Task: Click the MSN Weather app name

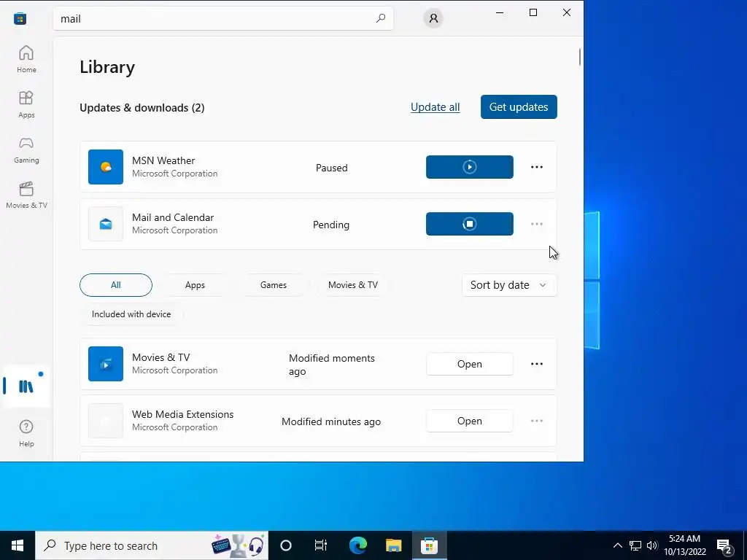Action: [163, 160]
